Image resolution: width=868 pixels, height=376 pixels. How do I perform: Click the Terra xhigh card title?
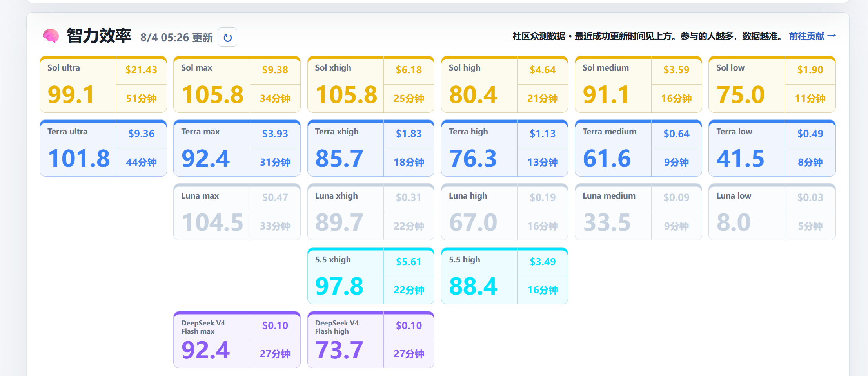[337, 132]
